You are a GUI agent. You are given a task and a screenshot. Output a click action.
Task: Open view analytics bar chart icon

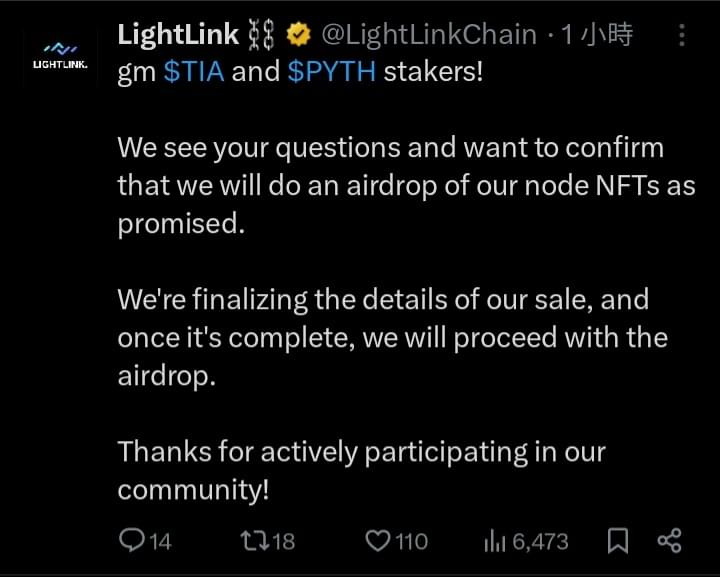495,541
